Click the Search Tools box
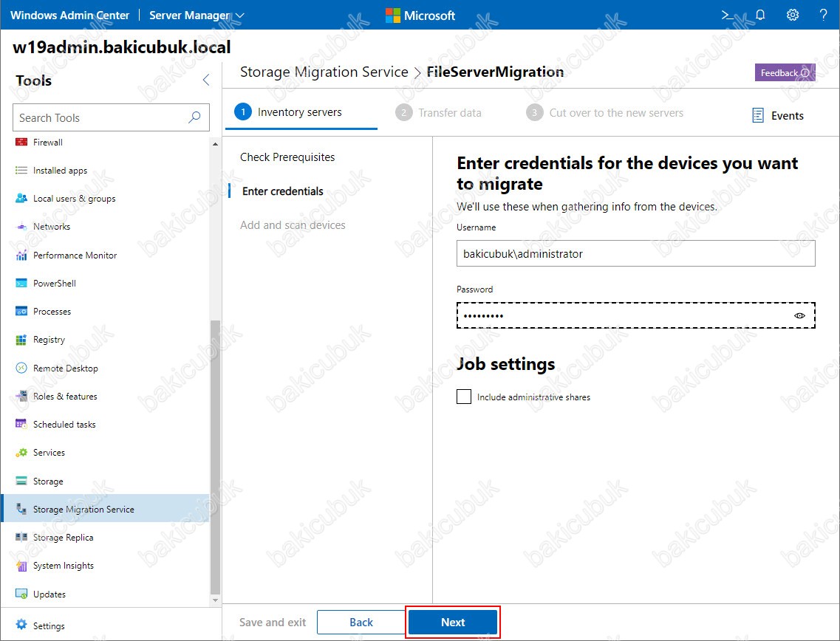 point(111,117)
